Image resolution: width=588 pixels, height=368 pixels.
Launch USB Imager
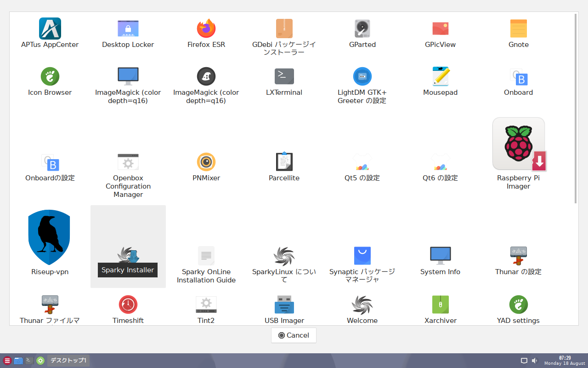[284, 310]
